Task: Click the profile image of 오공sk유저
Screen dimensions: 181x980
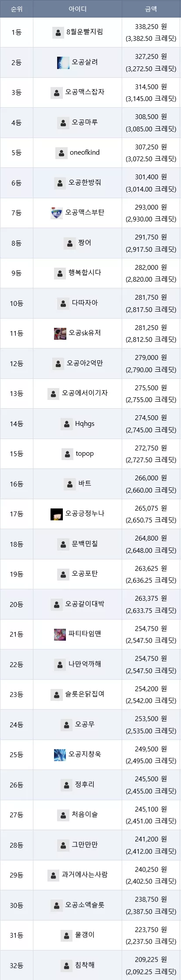Action: (x=60, y=333)
